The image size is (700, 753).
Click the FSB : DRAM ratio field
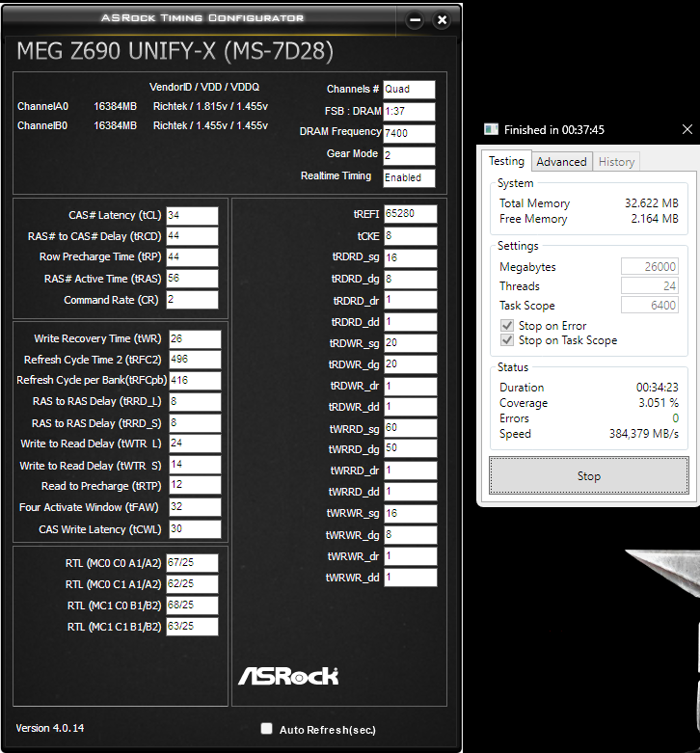click(x=409, y=112)
